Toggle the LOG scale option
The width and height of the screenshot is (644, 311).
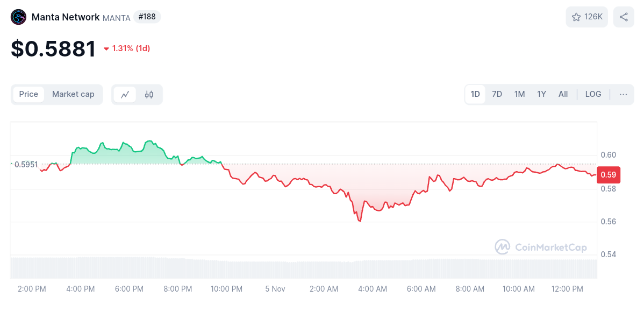593,94
